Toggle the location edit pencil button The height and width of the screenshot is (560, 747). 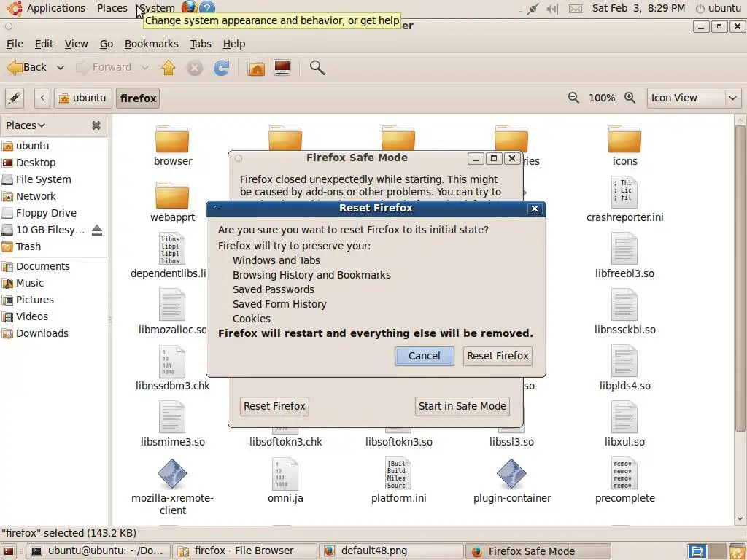[15, 98]
